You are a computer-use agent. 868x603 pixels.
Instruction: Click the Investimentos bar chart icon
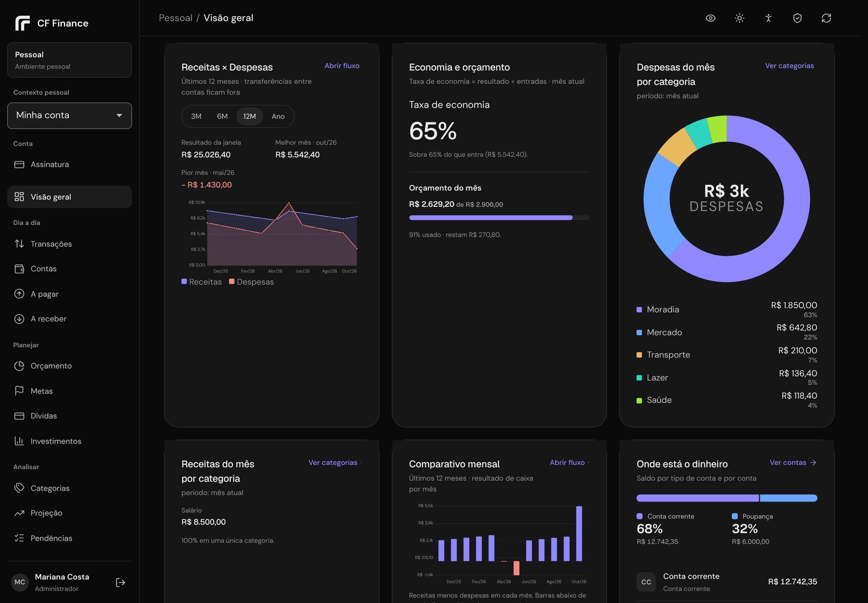pyautogui.click(x=20, y=441)
